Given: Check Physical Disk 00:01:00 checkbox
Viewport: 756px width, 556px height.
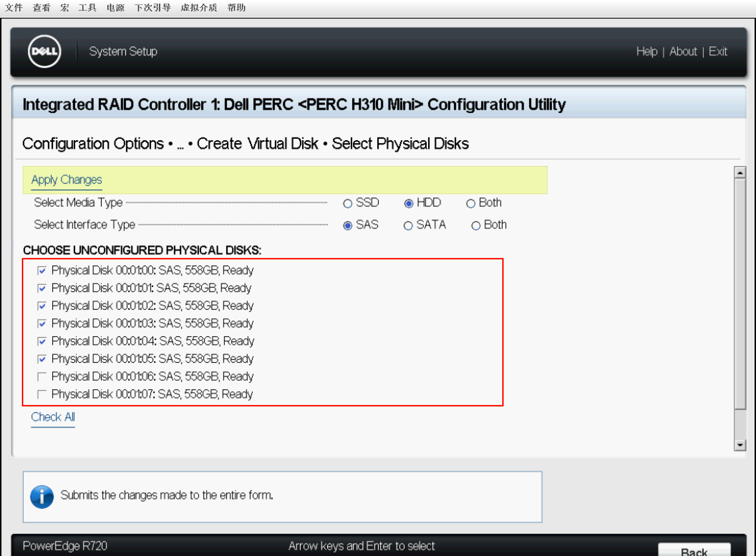Looking at the screenshot, I should pos(42,270).
